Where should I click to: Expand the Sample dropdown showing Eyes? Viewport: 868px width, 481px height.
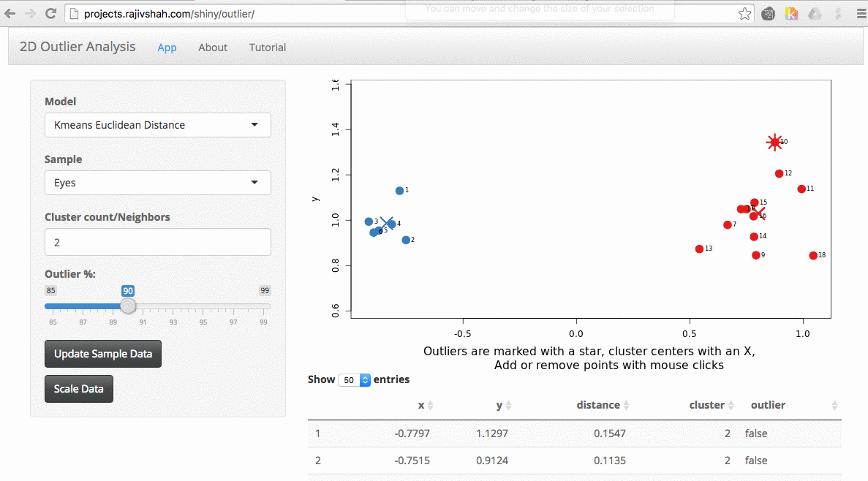157,183
